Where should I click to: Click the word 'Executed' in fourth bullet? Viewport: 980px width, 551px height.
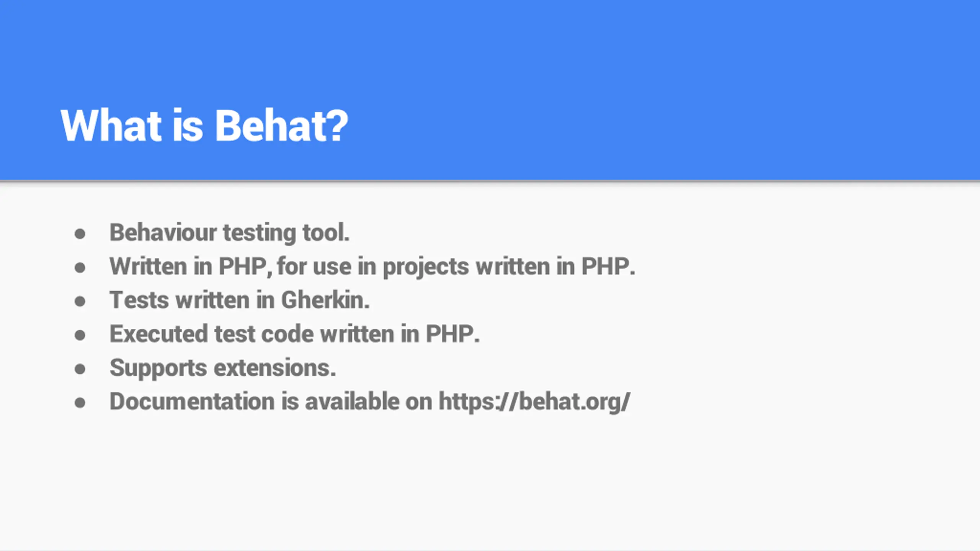point(159,334)
